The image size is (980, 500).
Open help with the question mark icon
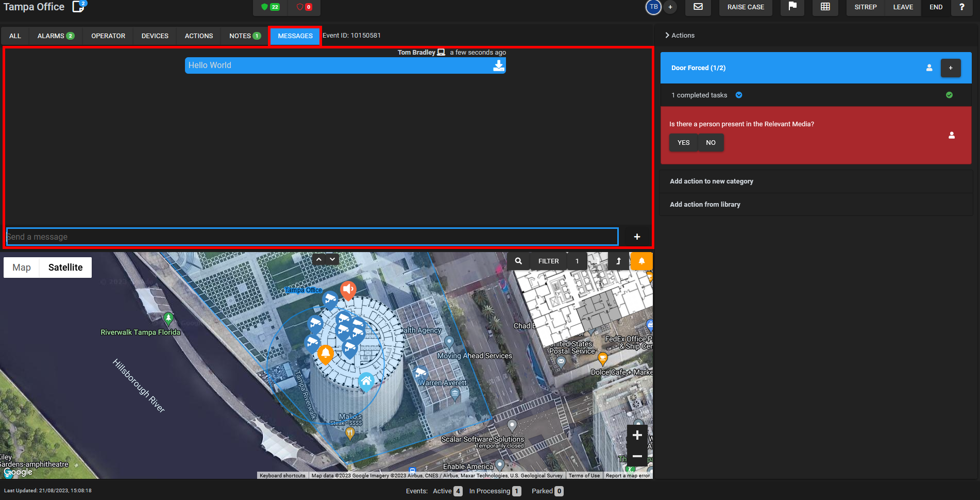click(x=962, y=7)
